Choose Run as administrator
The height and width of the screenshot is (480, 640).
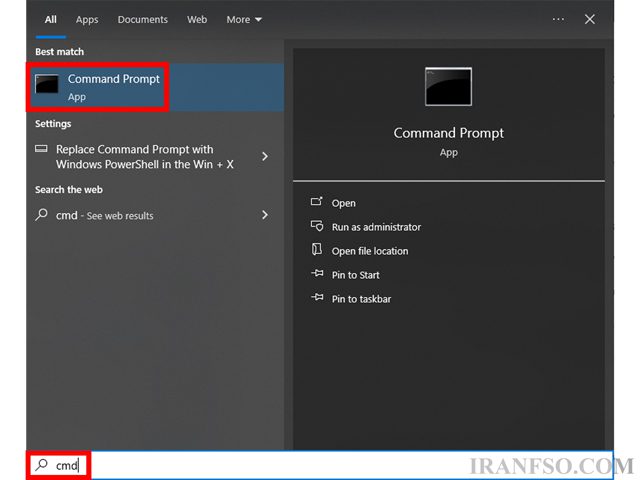(x=376, y=227)
